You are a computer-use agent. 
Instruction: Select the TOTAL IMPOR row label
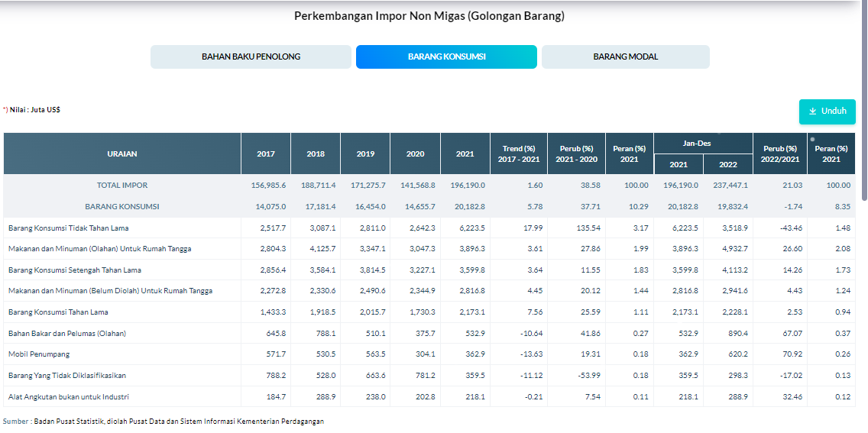tap(122, 186)
